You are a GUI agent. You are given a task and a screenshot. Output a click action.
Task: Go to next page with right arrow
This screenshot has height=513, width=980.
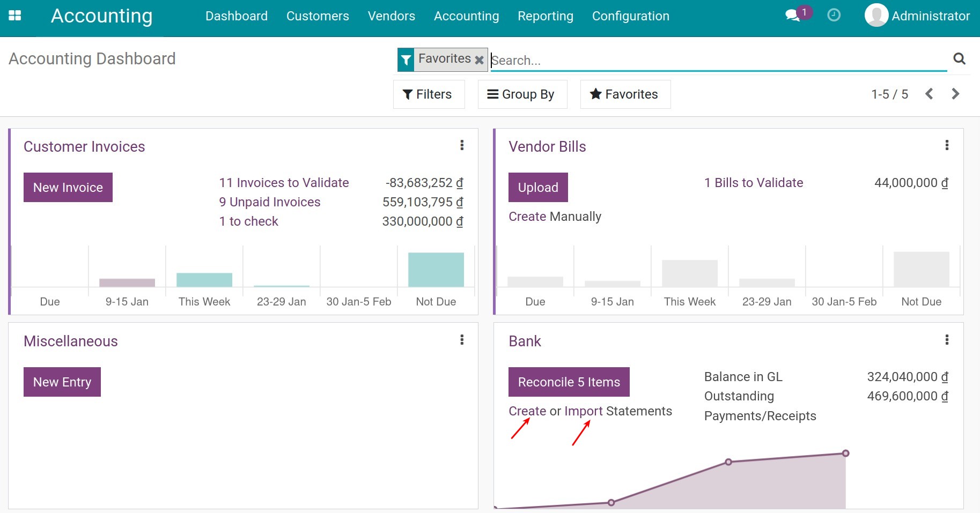click(x=955, y=94)
